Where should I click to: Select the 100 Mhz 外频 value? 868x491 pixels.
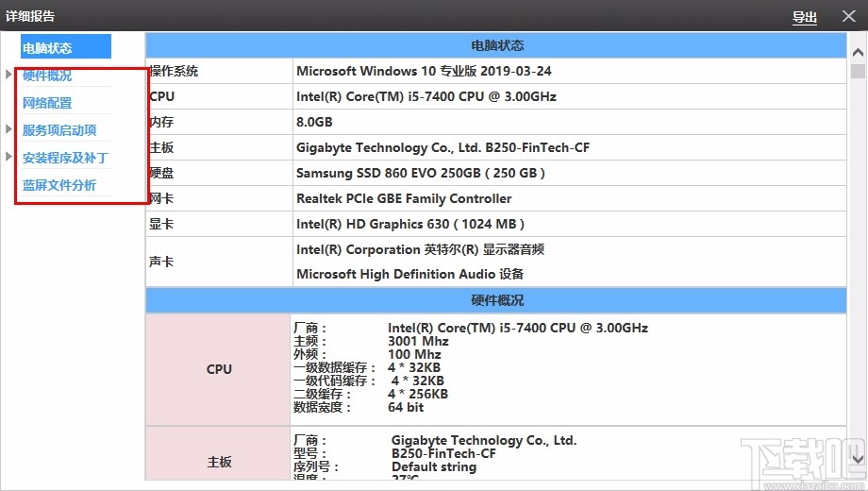pos(414,355)
